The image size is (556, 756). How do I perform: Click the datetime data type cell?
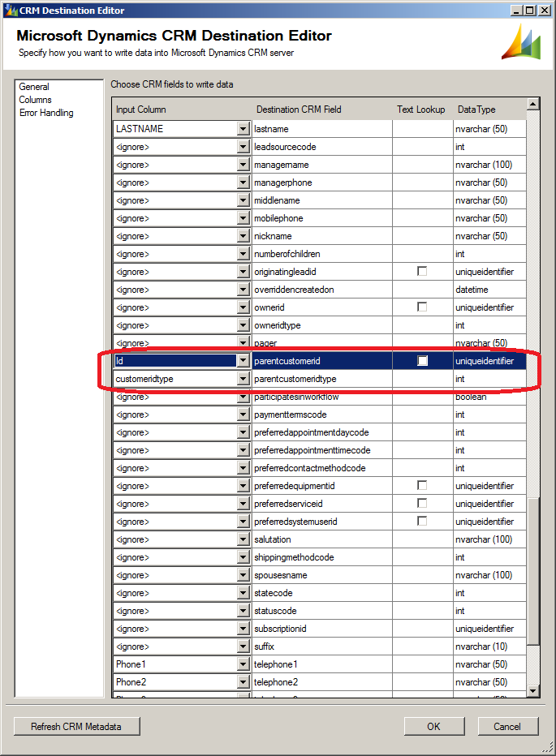coord(489,290)
